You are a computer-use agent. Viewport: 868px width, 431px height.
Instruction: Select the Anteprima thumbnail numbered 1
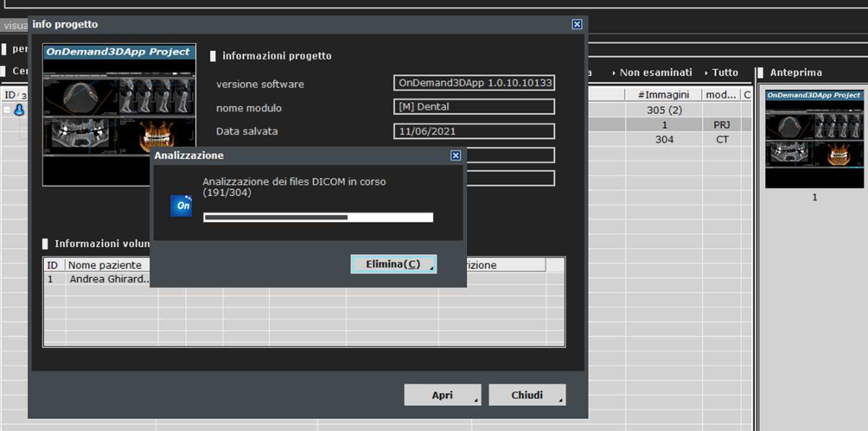tap(814, 139)
